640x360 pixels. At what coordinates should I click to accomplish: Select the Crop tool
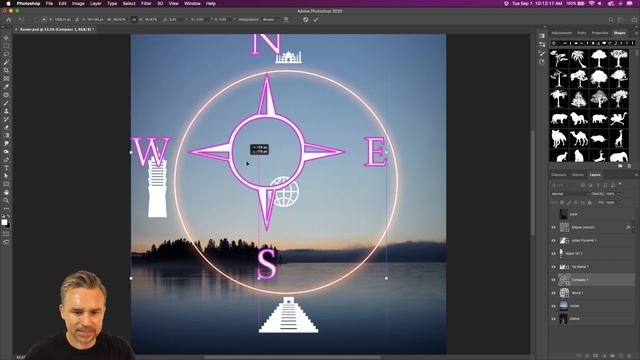(6, 70)
